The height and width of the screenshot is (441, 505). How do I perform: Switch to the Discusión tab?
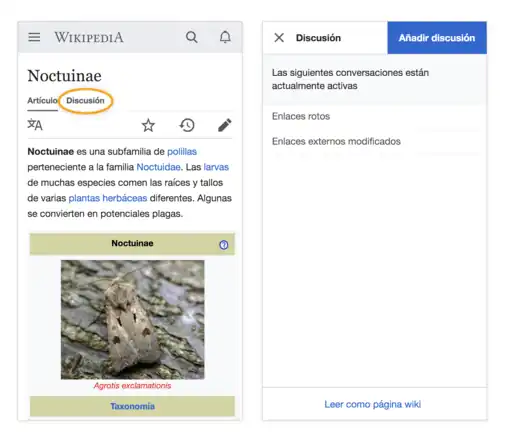tap(85, 100)
